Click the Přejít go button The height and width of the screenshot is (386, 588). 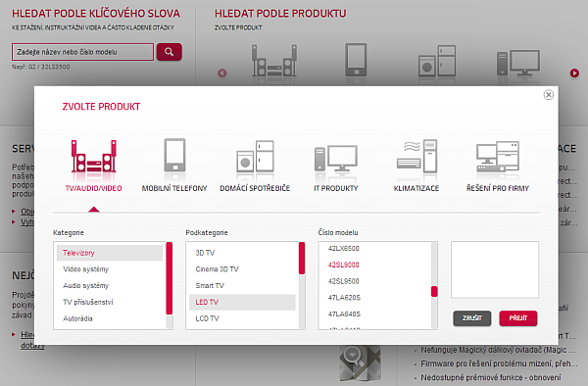(518, 318)
